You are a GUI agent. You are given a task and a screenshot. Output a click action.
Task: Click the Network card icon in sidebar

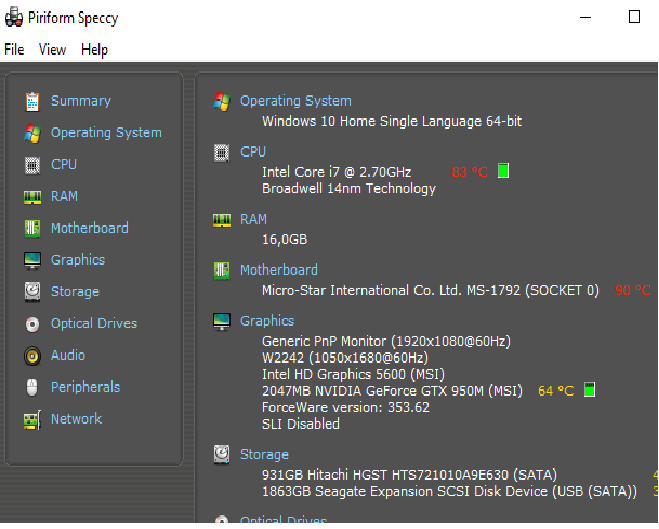(x=32, y=420)
